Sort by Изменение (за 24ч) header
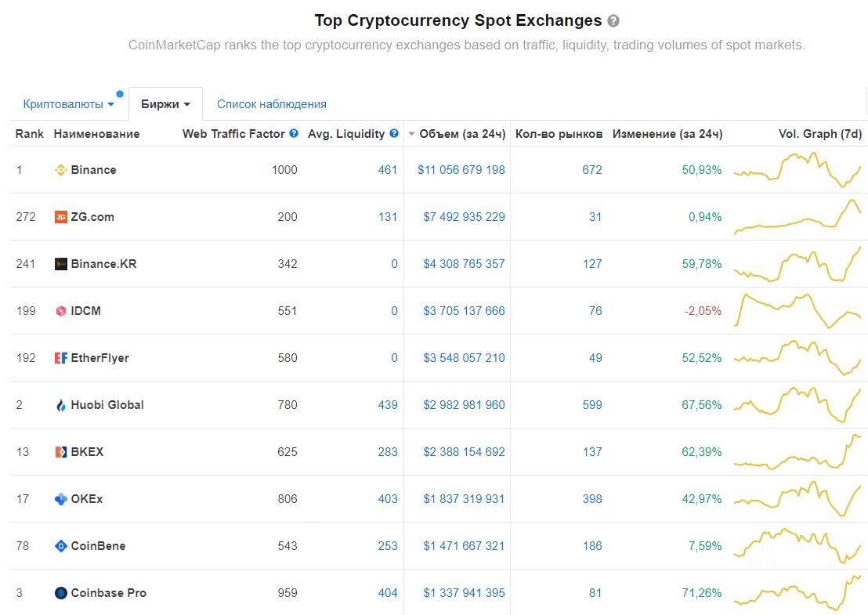The height and width of the screenshot is (615, 868). point(667,134)
